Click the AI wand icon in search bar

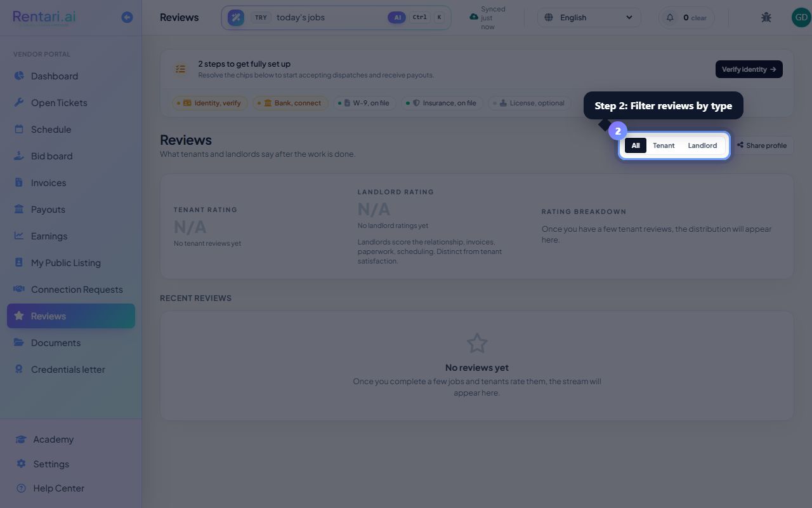236,18
